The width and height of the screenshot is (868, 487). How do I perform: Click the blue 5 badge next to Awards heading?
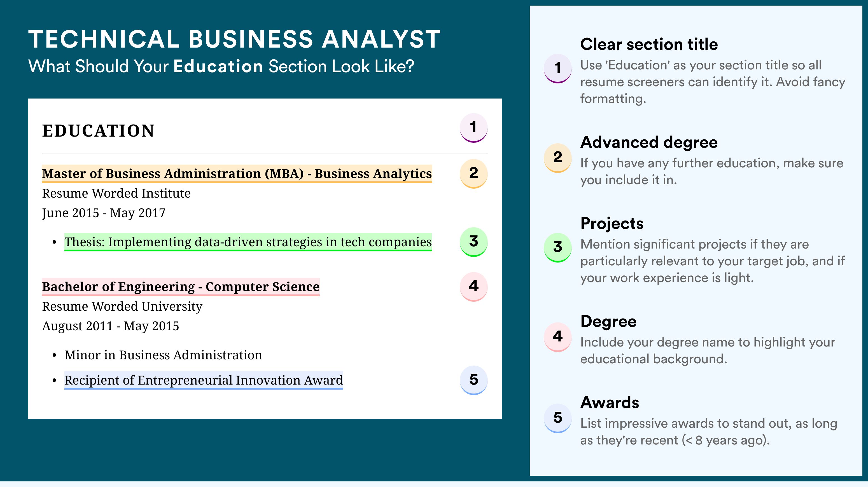pos(558,418)
